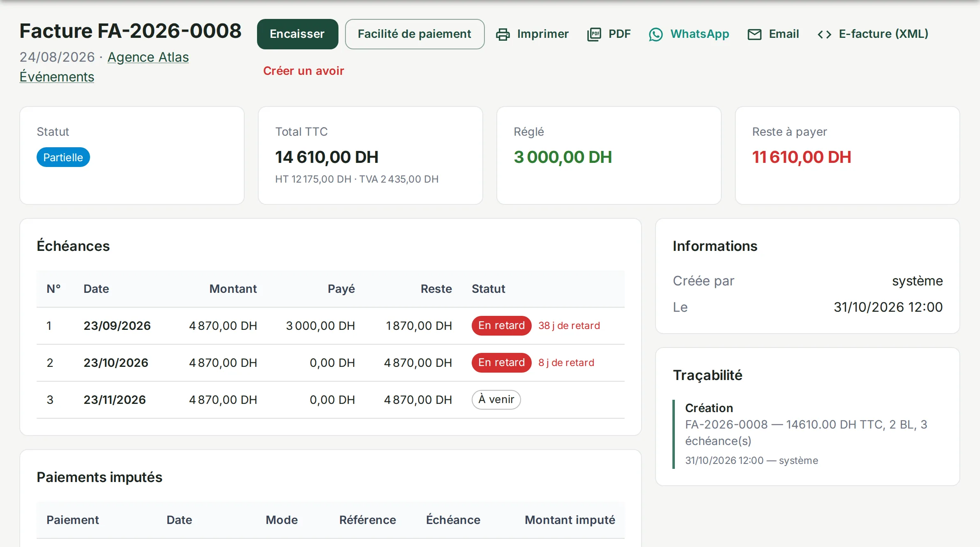Image resolution: width=980 pixels, height=547 pixels.
Task: Click the WhatsApp logo icon
Action: coord(656,34)
